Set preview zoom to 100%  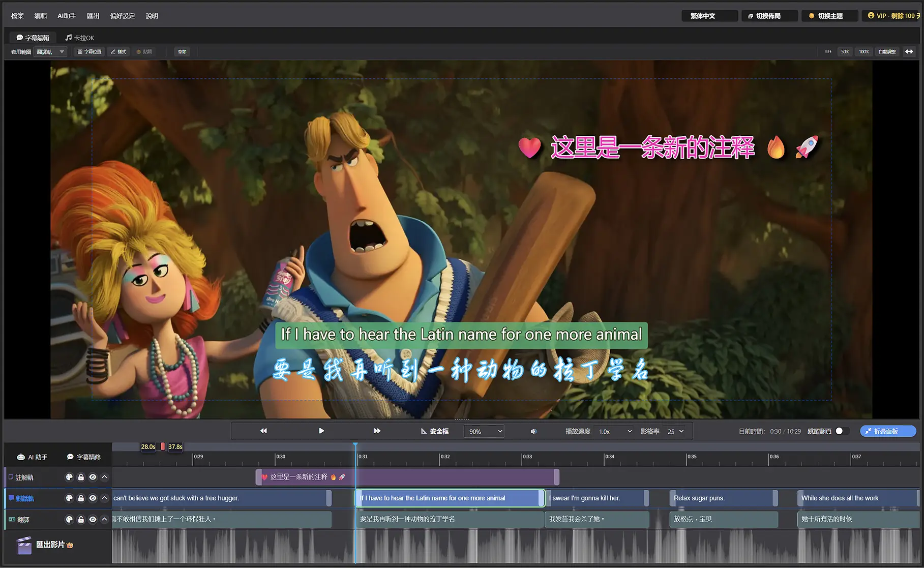point(864,52)
